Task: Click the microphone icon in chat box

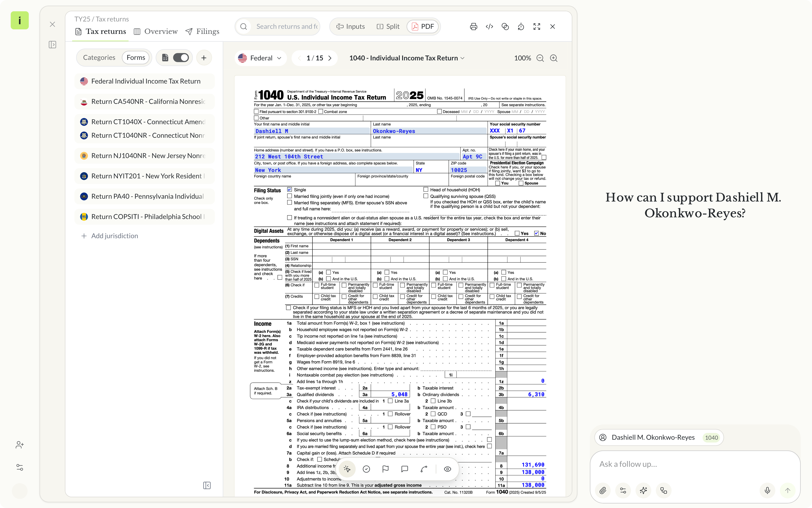Action: 767,491
